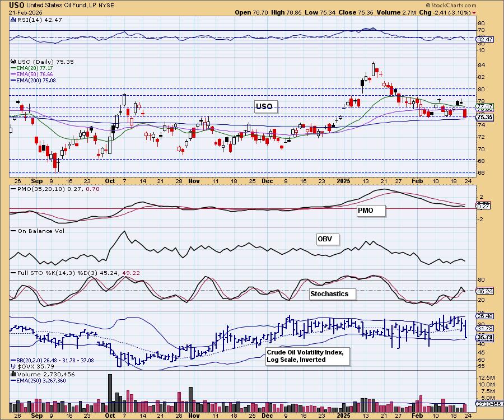
Task: Click the 77.17 EMA flag on right axis
Action: click(x=485, y=106)
